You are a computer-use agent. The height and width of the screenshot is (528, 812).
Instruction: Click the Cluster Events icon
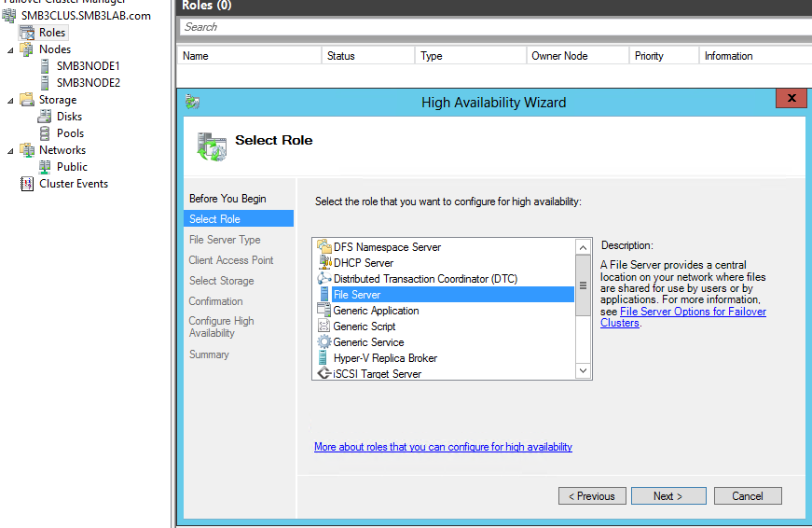27,184
